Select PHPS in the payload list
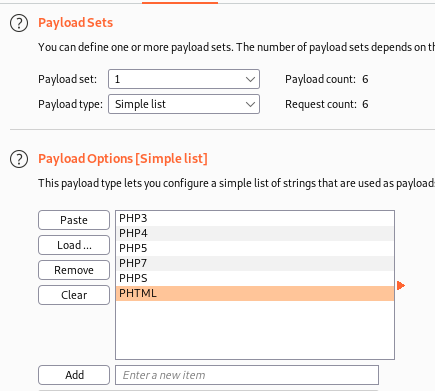 click(255, 278)
